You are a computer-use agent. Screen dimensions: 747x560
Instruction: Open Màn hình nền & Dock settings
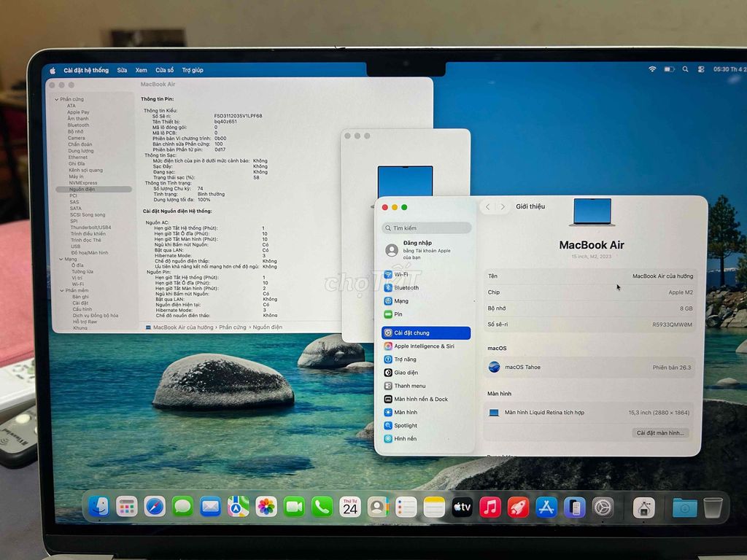click(x=426, y=399)
